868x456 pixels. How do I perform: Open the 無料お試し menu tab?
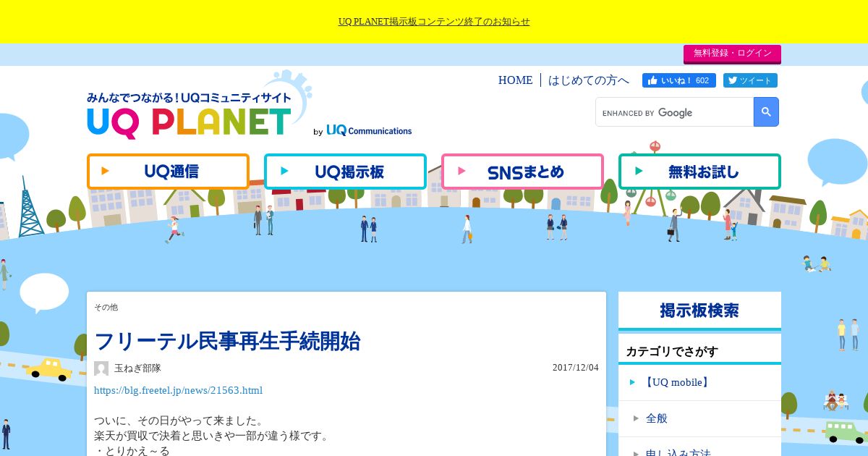pos(699,172)
